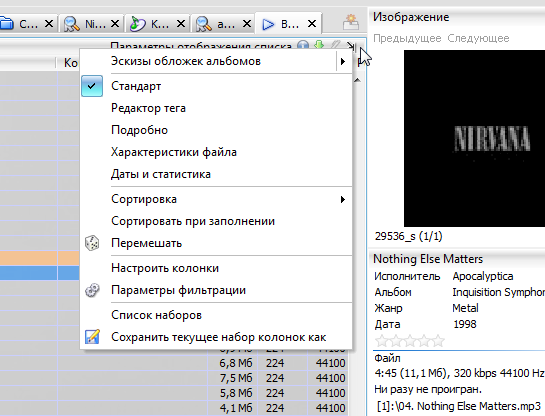Open Настроить колонки
This screenshot has height=416, width=545.
point(216,268)
